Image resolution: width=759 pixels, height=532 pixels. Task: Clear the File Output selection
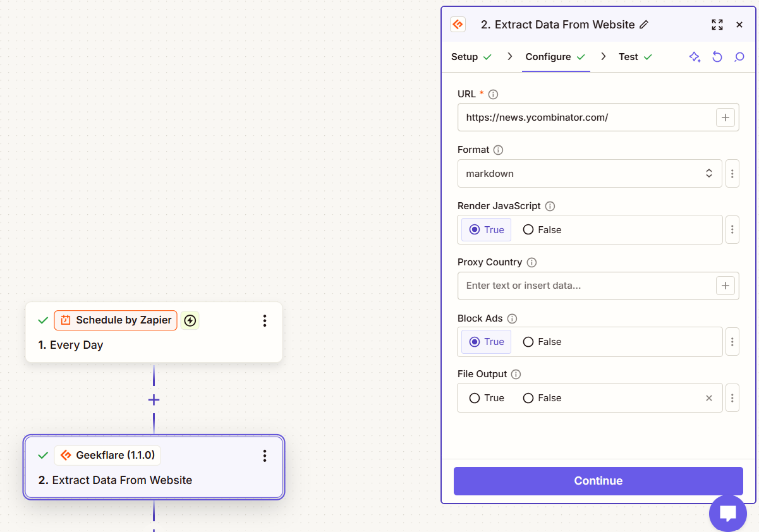click(x=709, y=398)
